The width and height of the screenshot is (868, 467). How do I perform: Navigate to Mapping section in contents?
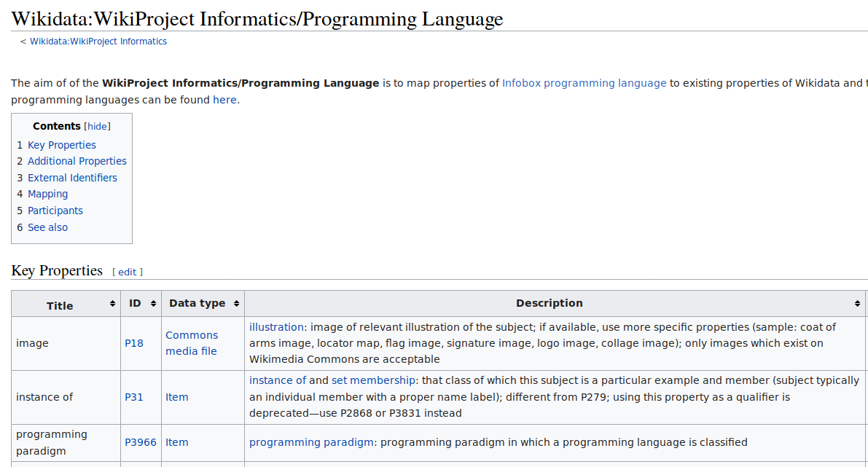(x=48, y=194)
